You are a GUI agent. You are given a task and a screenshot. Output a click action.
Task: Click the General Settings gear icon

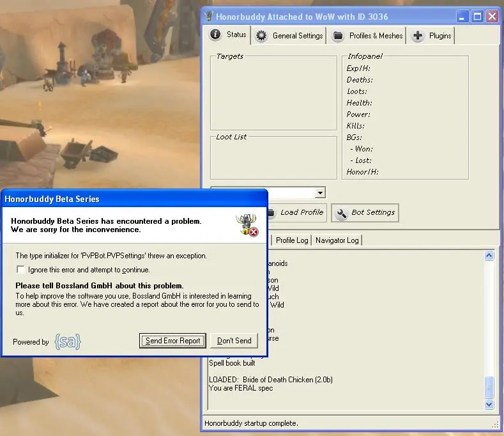(261, 35)
